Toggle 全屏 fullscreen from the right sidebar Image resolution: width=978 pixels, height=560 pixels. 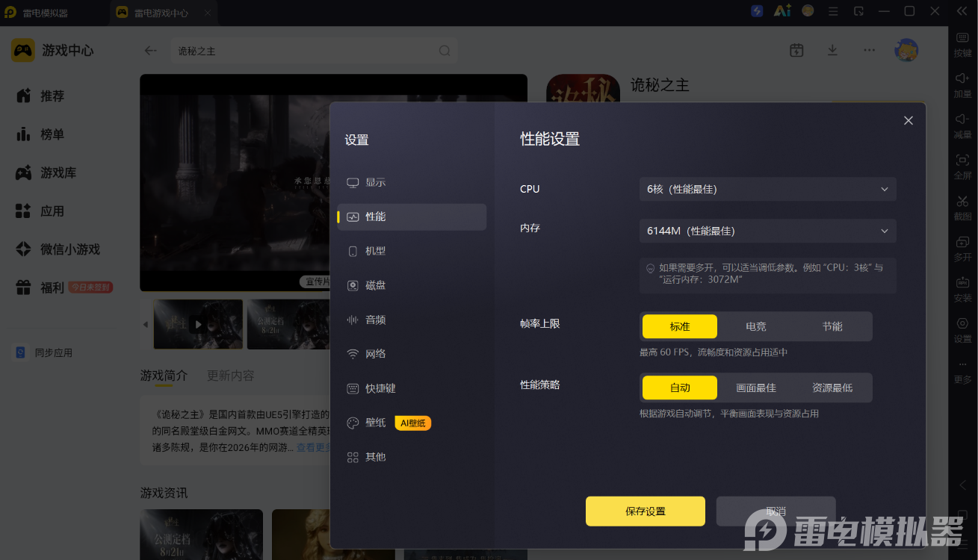tap(962, 167)
